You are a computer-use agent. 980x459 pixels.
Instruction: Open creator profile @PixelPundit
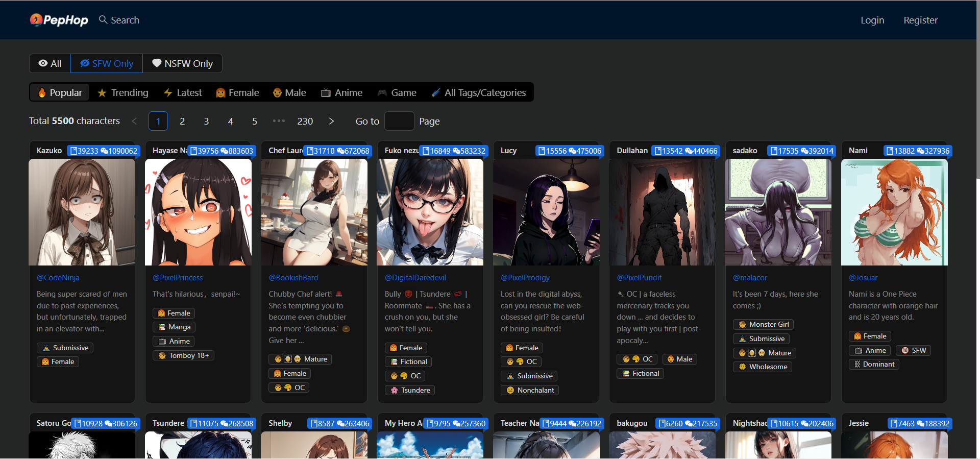point(639,278)
